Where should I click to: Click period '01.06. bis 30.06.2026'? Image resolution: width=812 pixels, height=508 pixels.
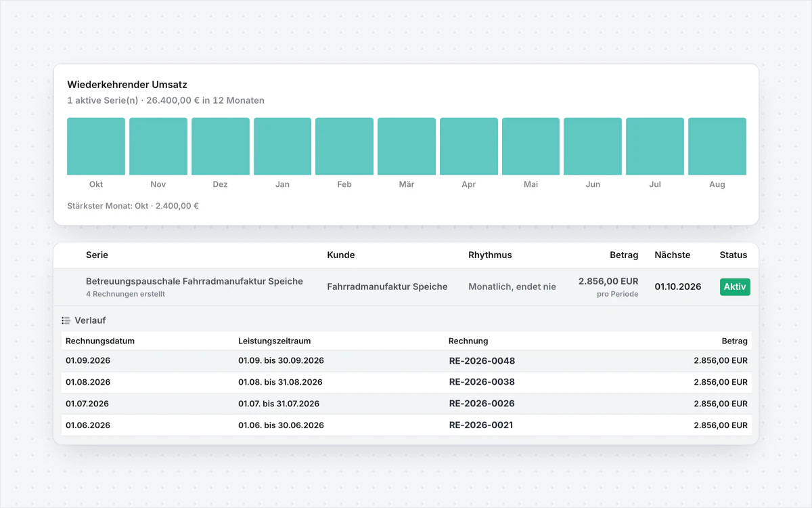coord(281,425)
